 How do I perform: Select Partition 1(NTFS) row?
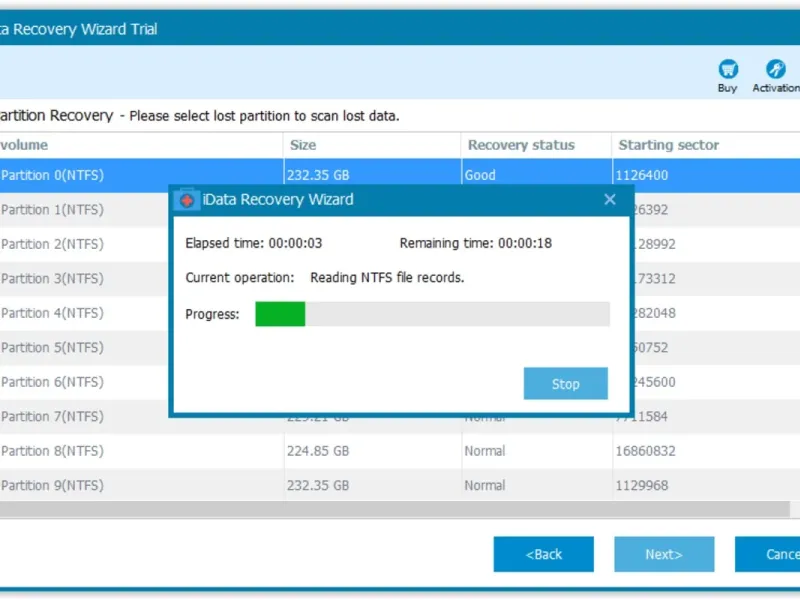pyautogui.click(x=84, y=210)
